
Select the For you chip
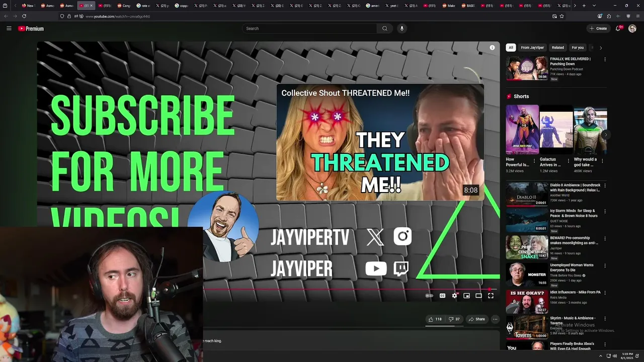pyautogui.click(x=578, y=48)
